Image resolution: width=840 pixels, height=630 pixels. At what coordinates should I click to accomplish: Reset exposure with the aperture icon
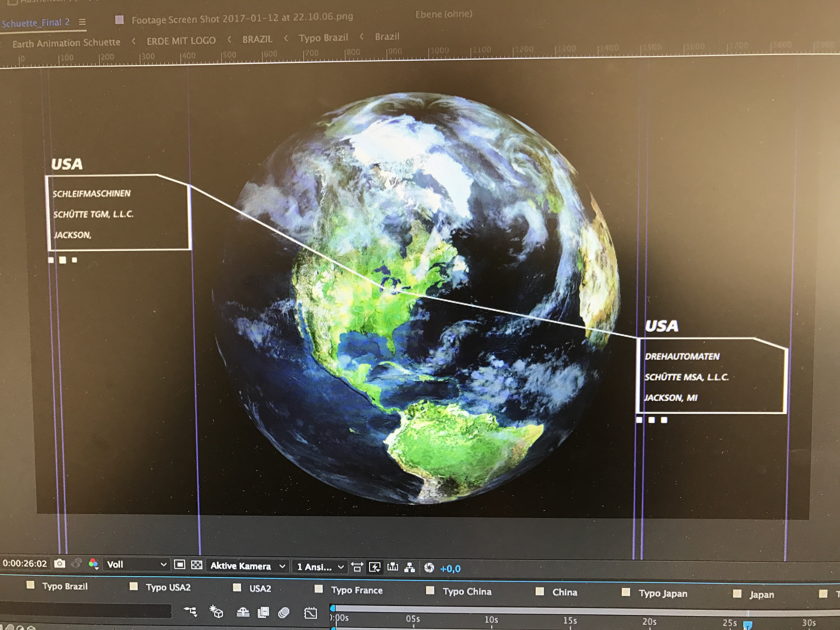coord(429,568)
